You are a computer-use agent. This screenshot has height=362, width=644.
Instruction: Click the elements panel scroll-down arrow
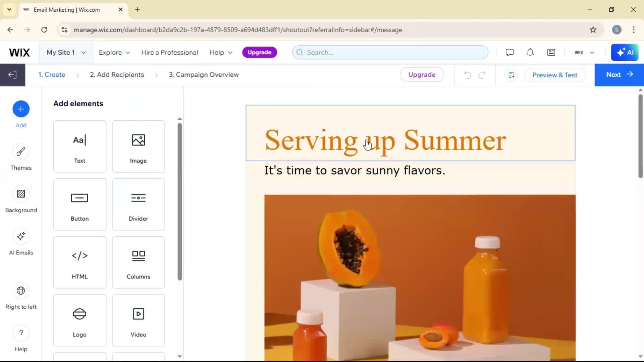180,356
